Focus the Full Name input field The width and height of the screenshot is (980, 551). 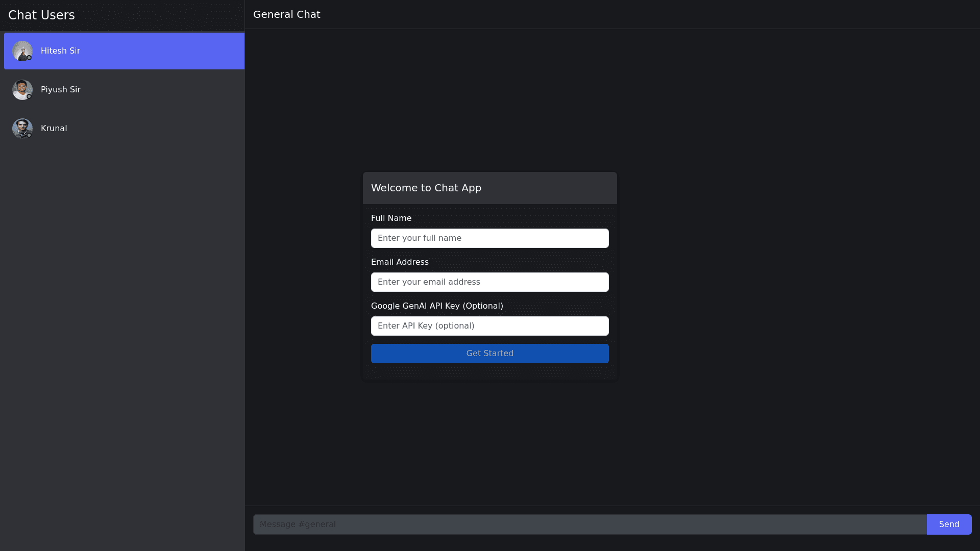point(489,238)
